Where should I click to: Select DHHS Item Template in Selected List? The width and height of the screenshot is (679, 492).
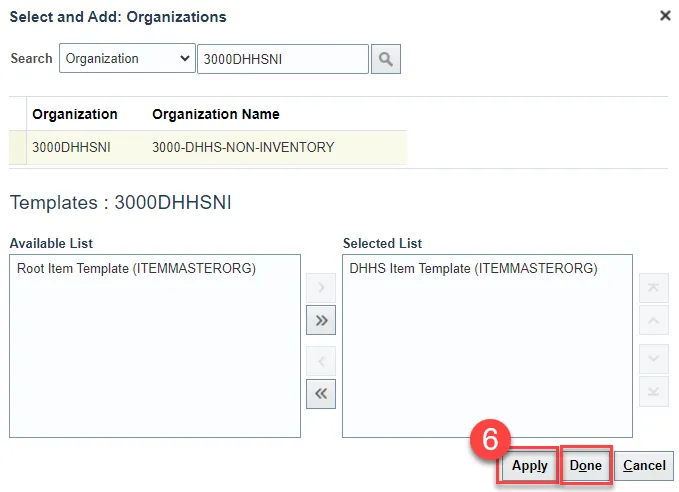pyautogui.click(x=473, y=268)
